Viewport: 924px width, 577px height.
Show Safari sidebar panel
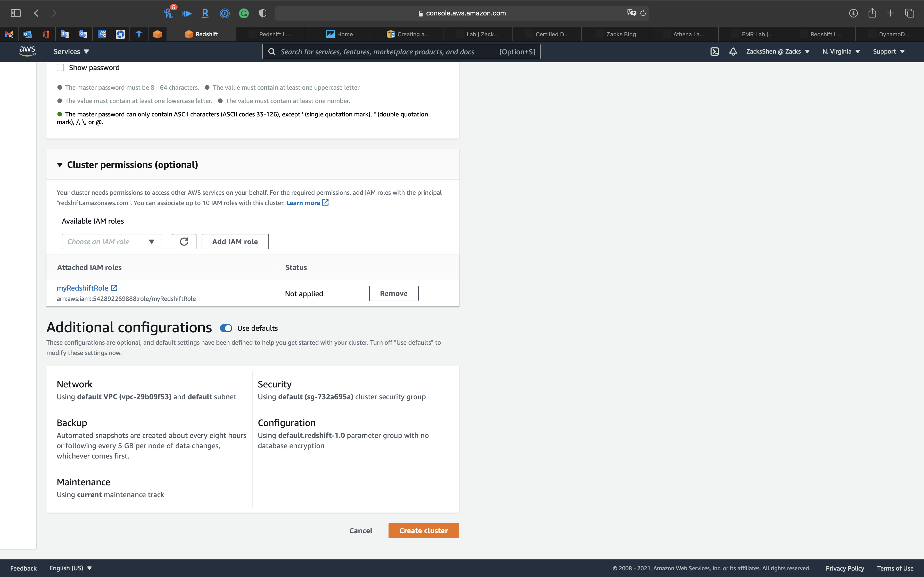[x=16, y=13]
